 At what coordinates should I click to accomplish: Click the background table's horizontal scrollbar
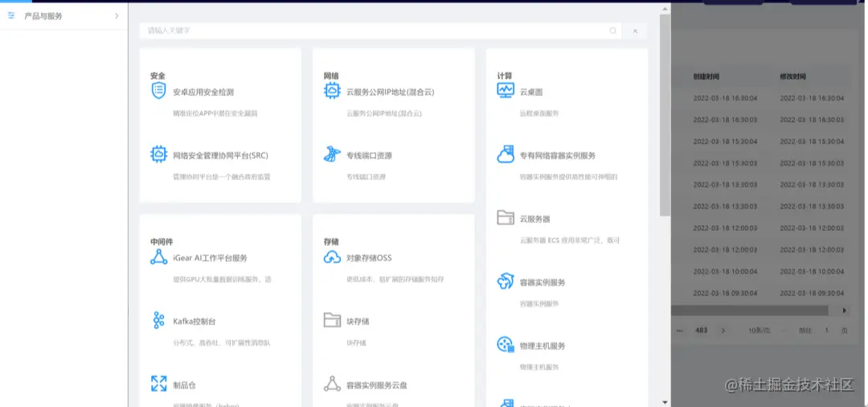click(750, 310)
